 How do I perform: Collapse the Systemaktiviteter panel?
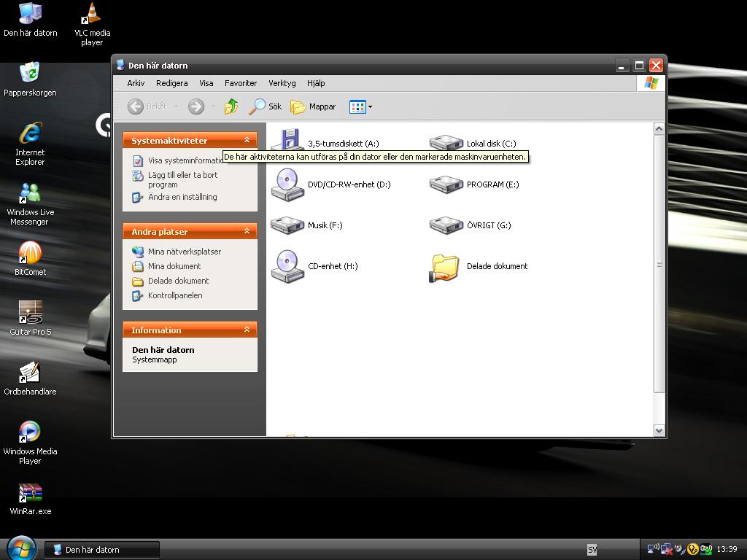[247, 140]
